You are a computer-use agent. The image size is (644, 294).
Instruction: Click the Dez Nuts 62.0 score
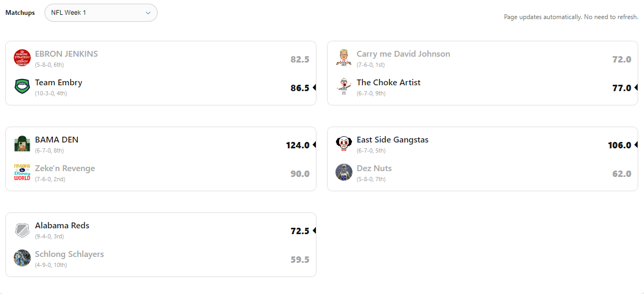(622, 174)
